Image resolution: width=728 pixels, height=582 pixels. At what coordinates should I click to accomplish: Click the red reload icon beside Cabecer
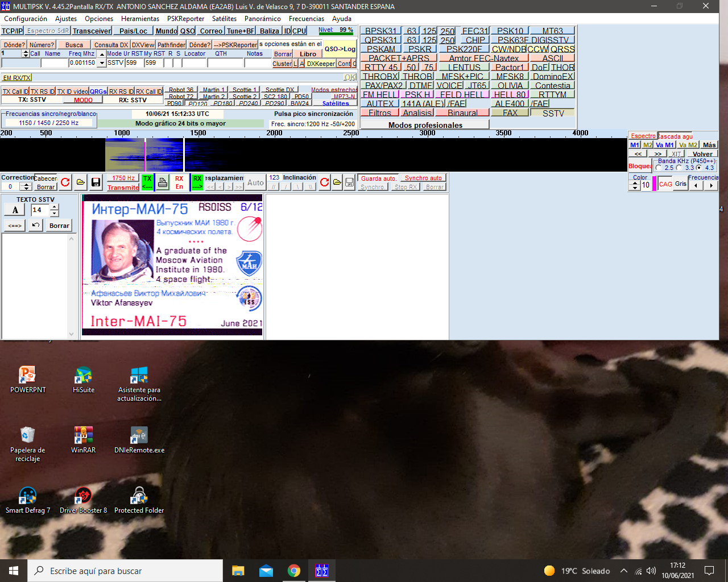click(65, 182)
